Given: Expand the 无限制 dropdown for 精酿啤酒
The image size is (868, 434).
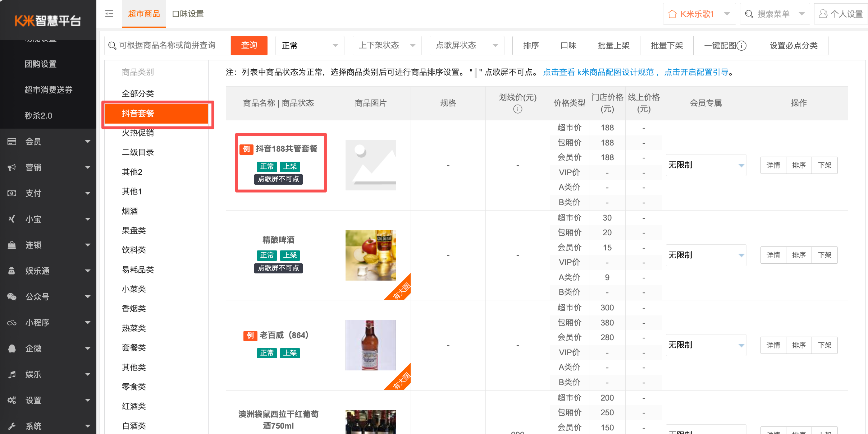Looking at the screenshot, I should point(705,255).
